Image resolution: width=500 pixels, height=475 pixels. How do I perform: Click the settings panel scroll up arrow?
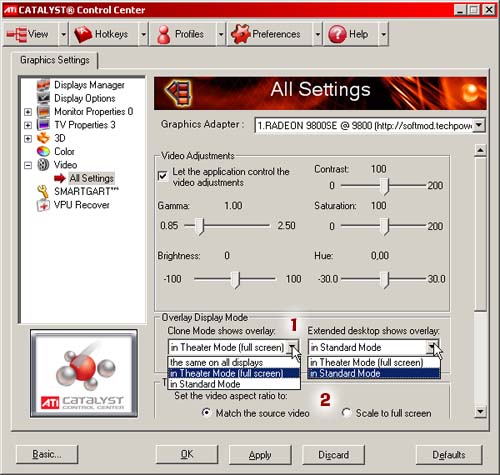(480, 150)
